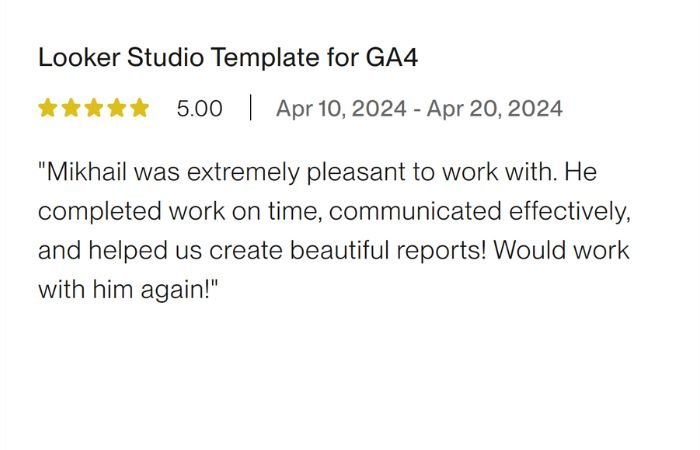Click the fourth yellow rating star
The width and height of the screenshot is (700, 450).
[x=116, y=108]
